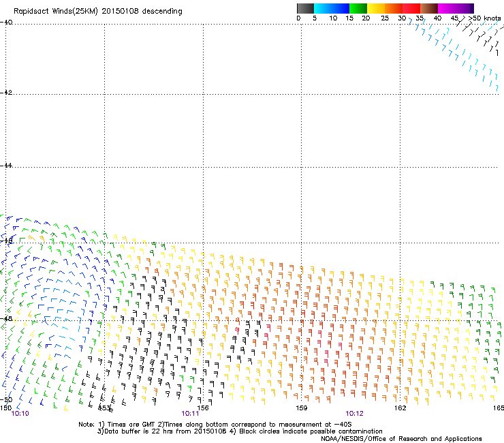The image size is (504, 443).
Task: Click the purple '10:11' time marker
Action: (190, 414)
